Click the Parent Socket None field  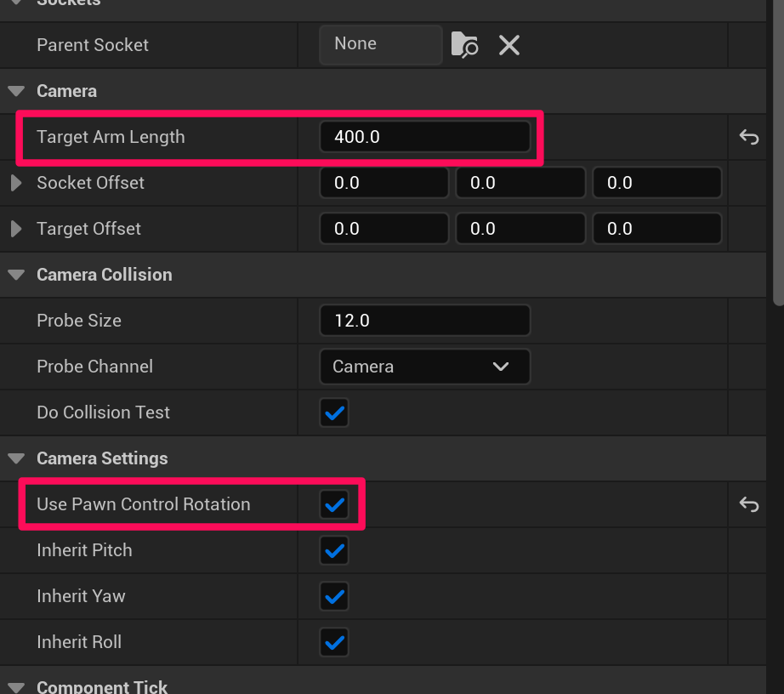pos(380,44)
